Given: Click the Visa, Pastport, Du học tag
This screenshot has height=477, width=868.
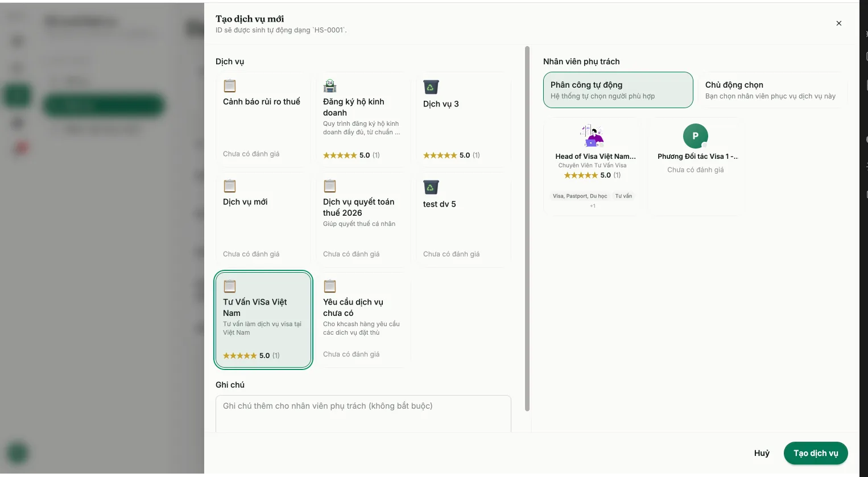Looking at the screenshot, I should coord(580,196).
